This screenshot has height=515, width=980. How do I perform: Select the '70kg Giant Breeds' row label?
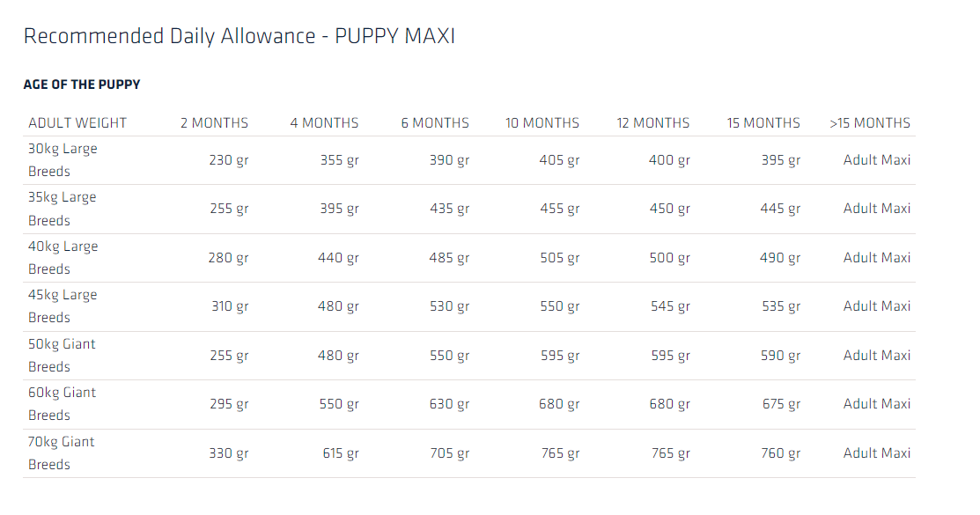click(x=61, y=453)
